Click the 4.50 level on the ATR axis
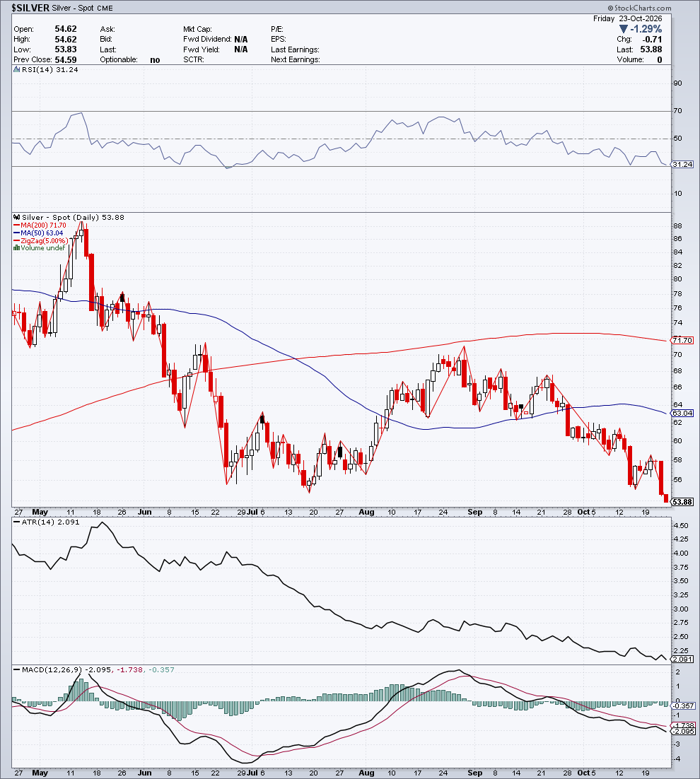 pos(681,526)
